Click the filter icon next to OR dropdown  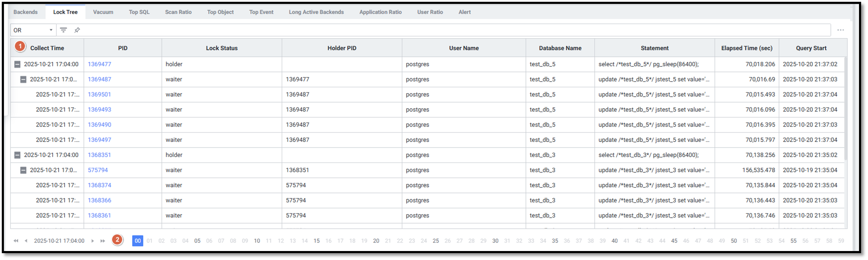[x=63, y=30]
